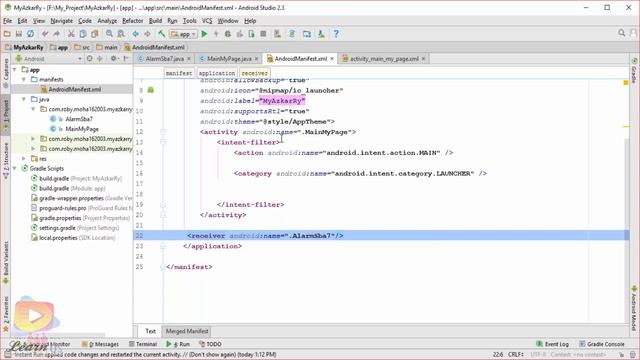
Task: Collapse the manifests folder node
Action: click(x=24, y=80)
